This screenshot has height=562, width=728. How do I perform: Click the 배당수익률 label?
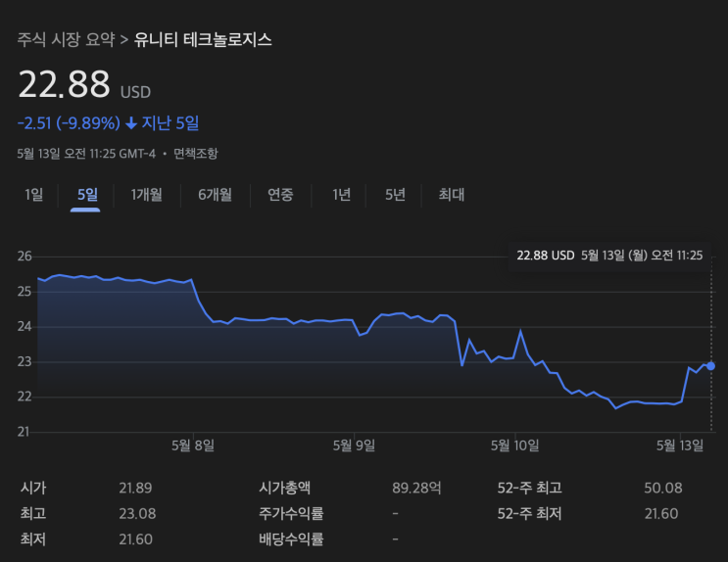[291, 539]
